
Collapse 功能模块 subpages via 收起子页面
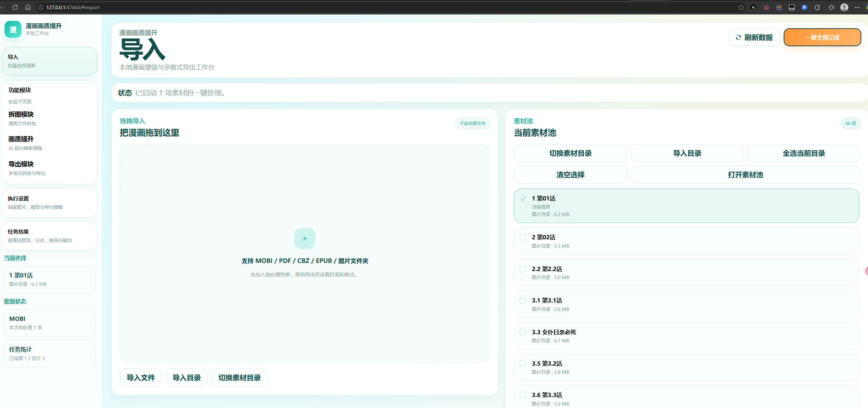click(x=20, y=102)
